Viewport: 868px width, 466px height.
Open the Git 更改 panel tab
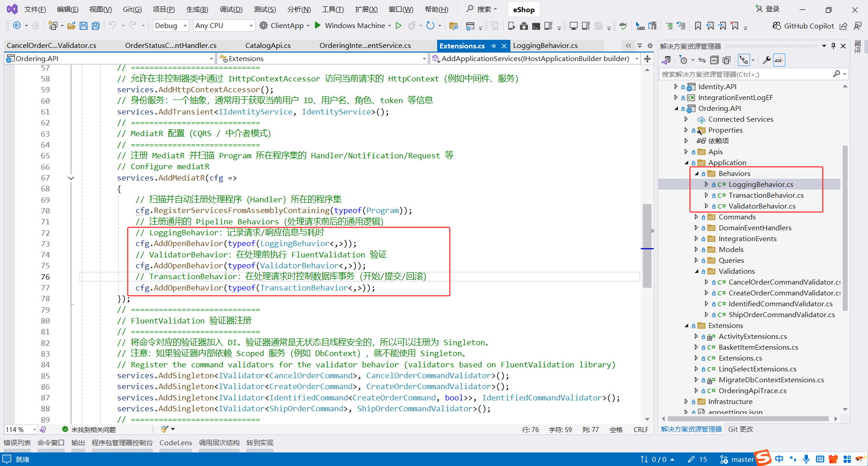point(741,429)
